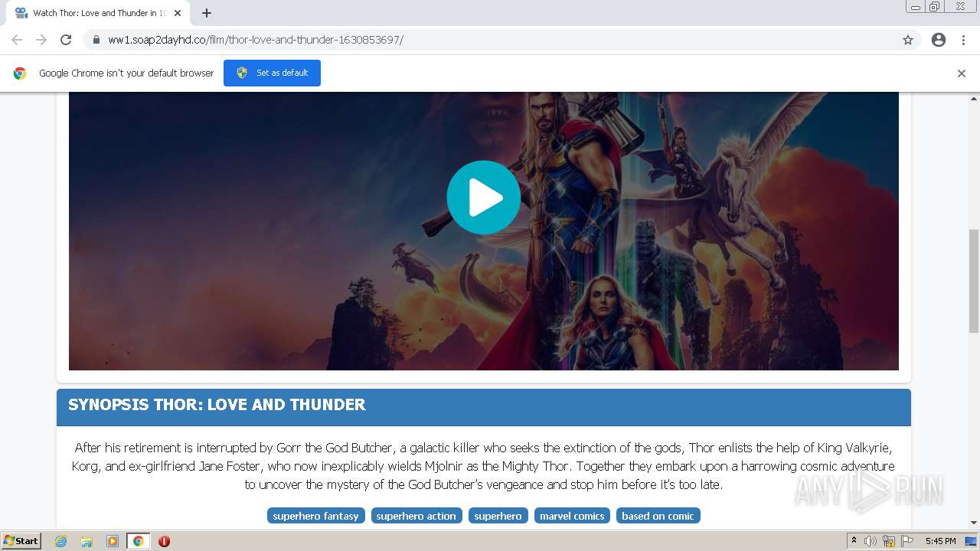
Task: Open the marvel comics tag
Action: [572, 516]
